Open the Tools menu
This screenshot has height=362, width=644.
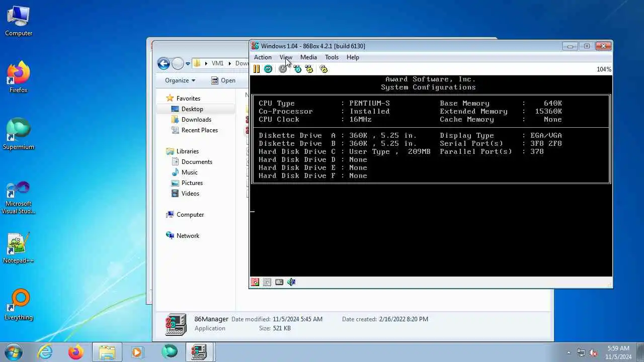[x=332, y=57]
